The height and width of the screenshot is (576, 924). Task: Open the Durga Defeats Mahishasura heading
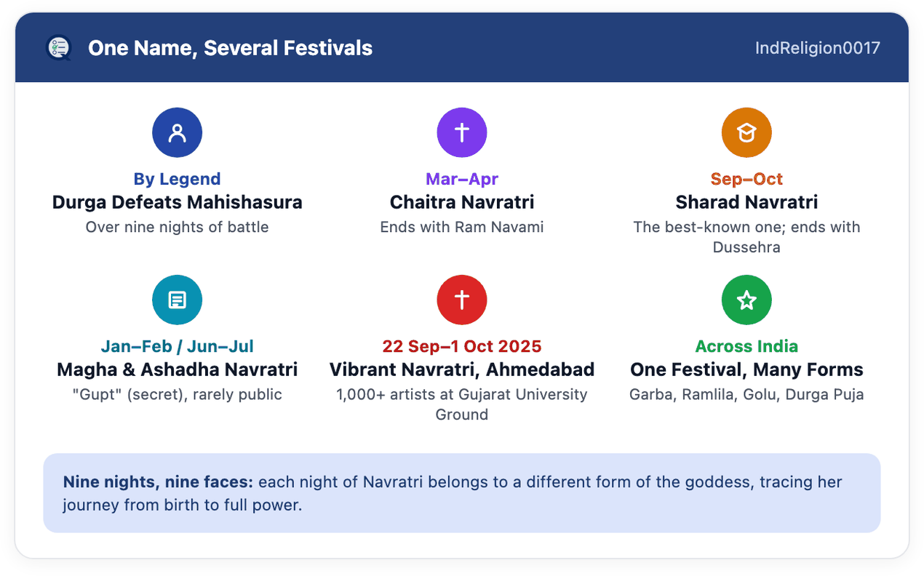pos(177,202)
